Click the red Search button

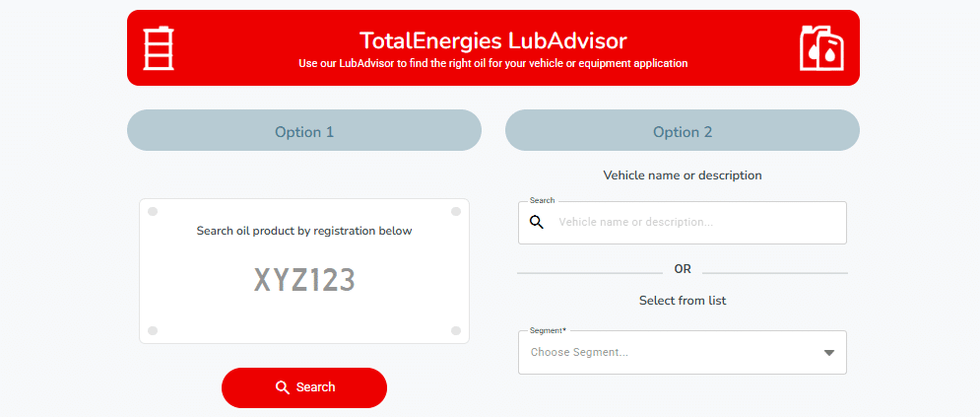tap(304, 387)
